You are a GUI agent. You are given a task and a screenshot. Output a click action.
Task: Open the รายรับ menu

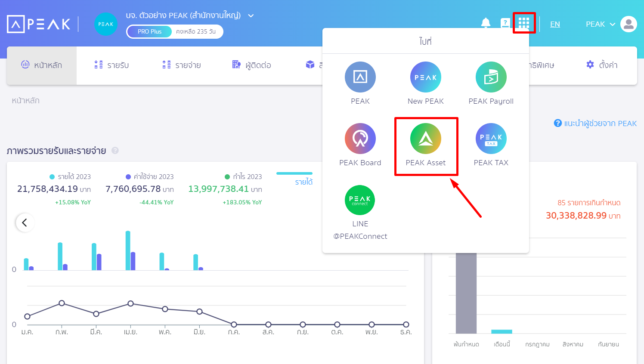pos(111,65)
